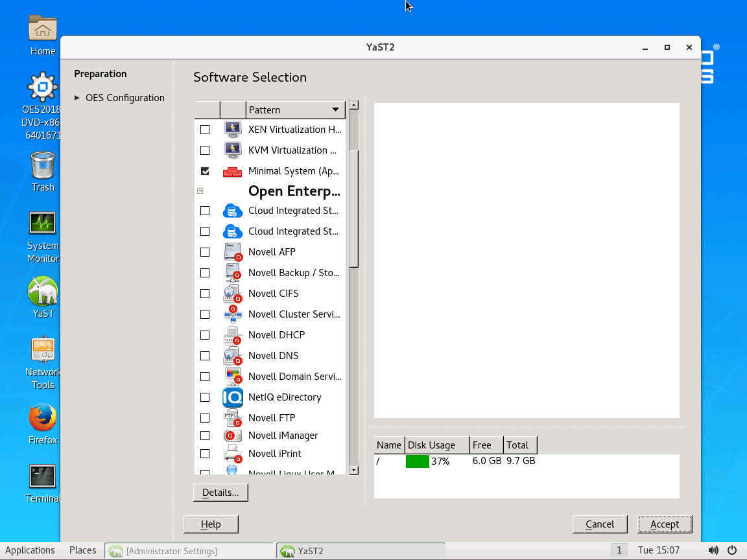
Task: Click the Tue 15:07 clock
Action: pos(658,550)
